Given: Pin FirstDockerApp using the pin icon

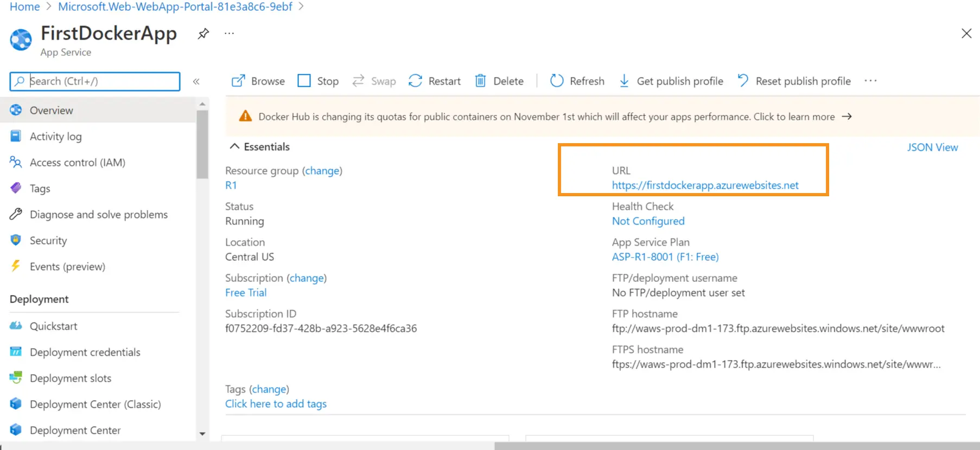Looking at the screenshot, I should point(203,34).
